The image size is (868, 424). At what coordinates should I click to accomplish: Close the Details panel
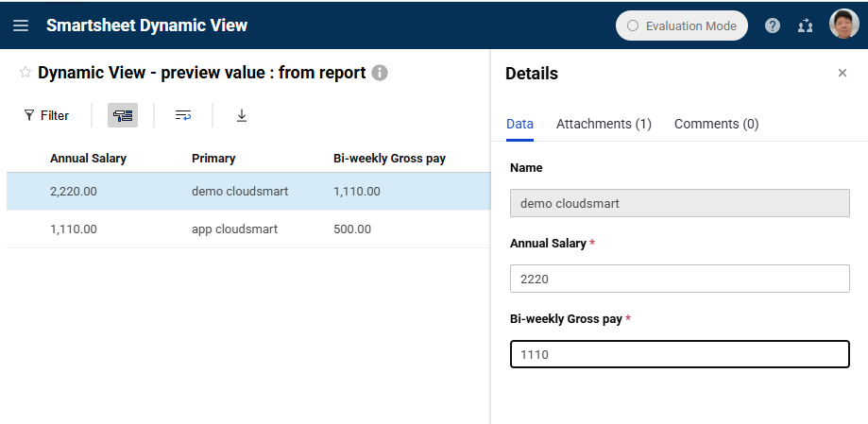(x=842, y=73)
